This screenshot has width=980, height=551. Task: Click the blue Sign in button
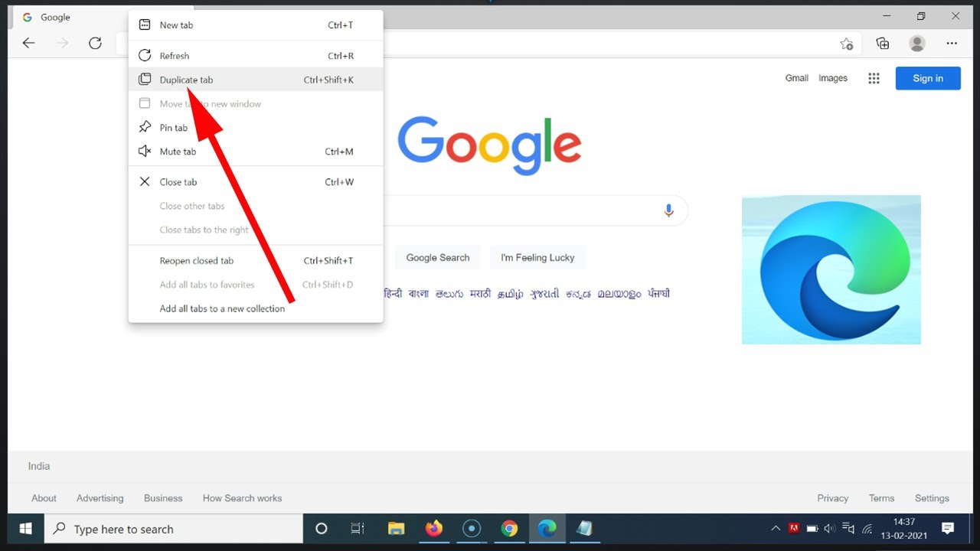click(928, 78)
